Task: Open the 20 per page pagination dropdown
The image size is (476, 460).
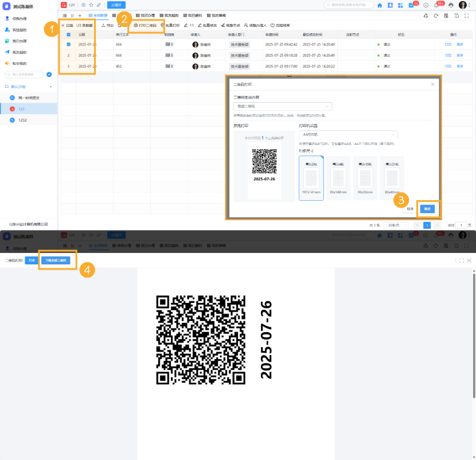Action: click(x=396, y=225)
